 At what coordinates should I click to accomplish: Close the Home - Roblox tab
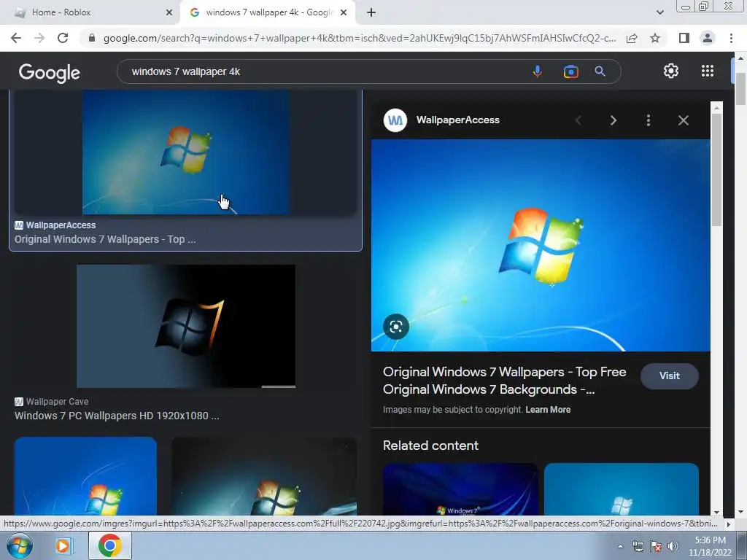pos(169,12)
